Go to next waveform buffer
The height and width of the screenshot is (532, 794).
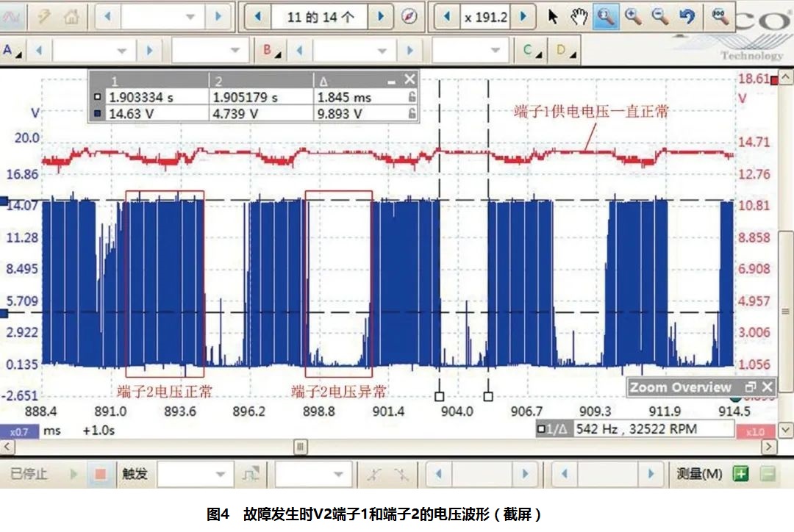pos(382,17)
